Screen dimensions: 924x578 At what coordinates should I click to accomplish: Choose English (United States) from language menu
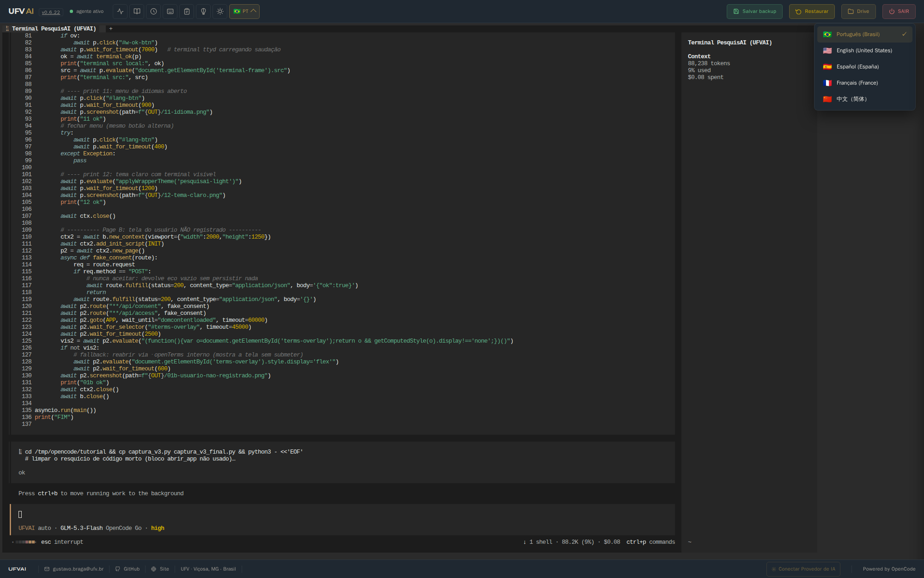[x=864, y=50]
